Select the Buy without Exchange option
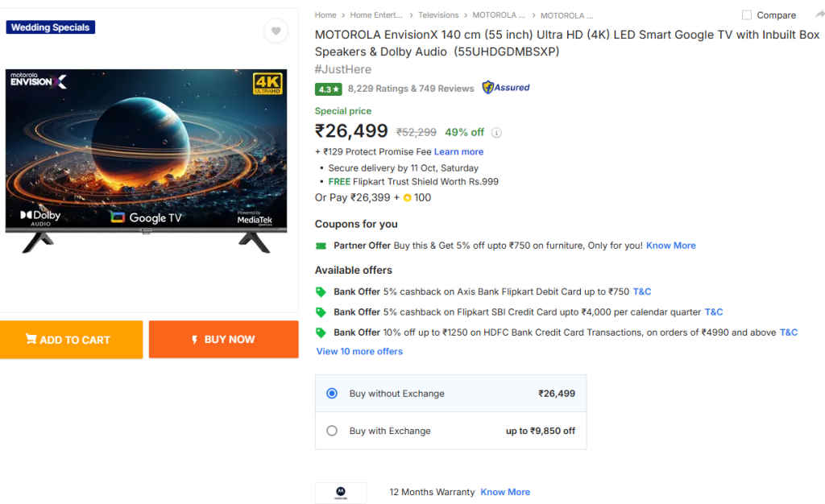The height and width of the screenshot is (504, 825). click(331, 393)
